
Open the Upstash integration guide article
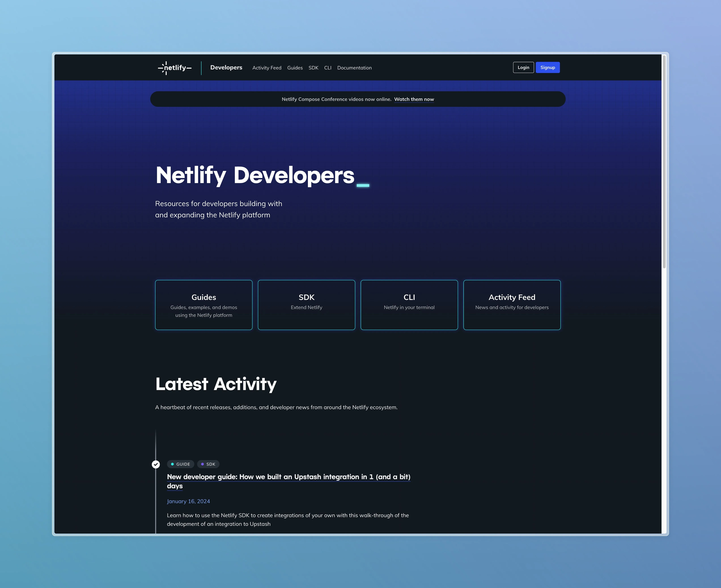(288, 477)
